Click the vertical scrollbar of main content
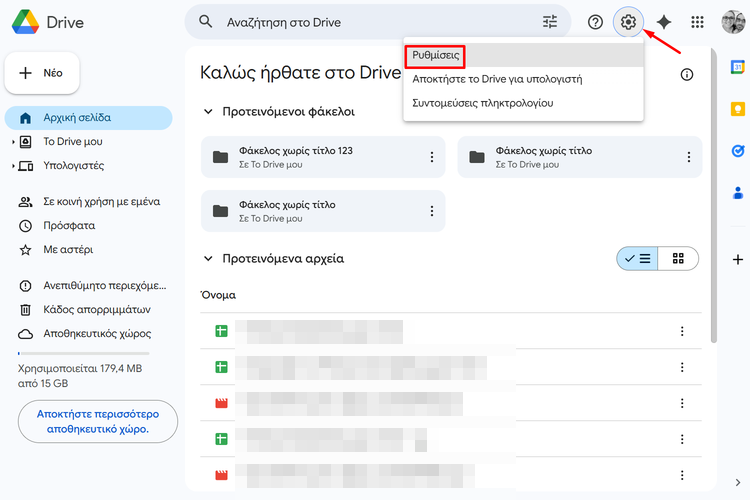Image resolution: width=750 pixels, height=500 pixels. click(x=713, y=196)
